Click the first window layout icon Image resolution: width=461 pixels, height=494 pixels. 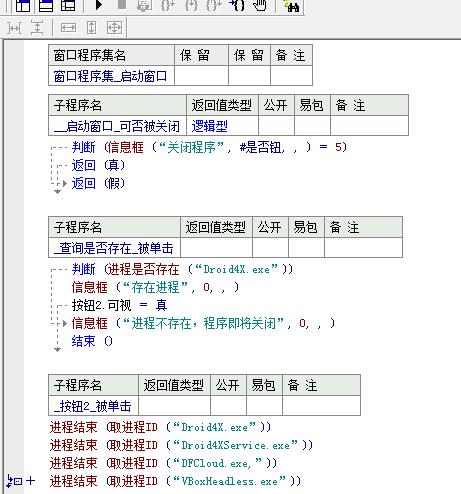tap(23, 5)
